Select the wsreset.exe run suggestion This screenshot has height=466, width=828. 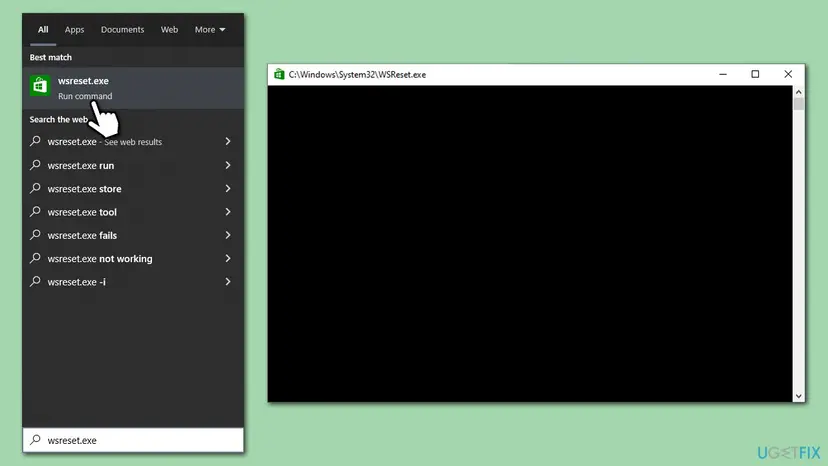point(133,165)
